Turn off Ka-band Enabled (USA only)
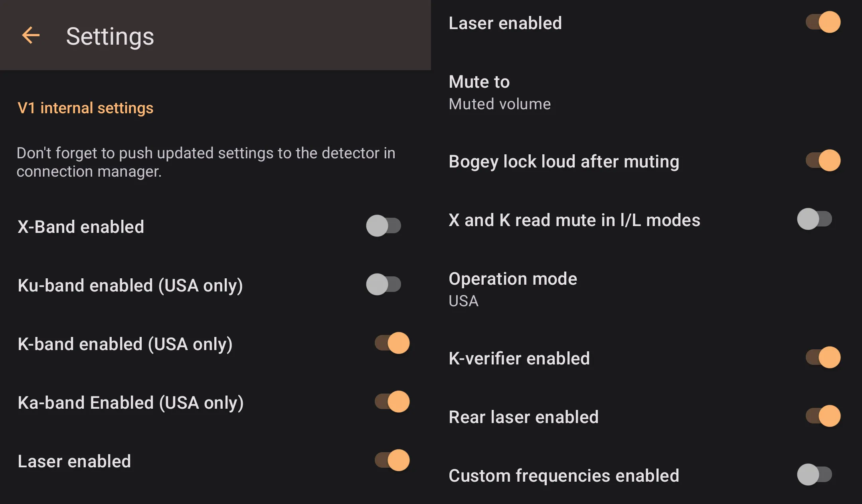 pyautogui.click(x=392, y=402)
